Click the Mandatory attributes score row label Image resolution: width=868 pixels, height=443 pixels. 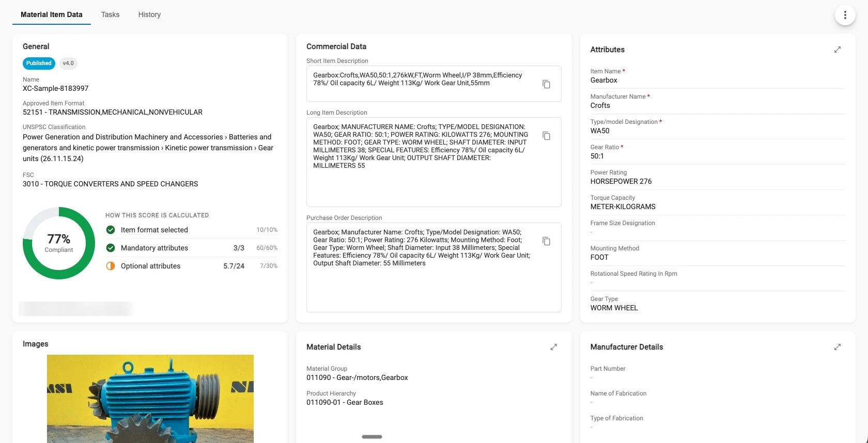point(154,248)
